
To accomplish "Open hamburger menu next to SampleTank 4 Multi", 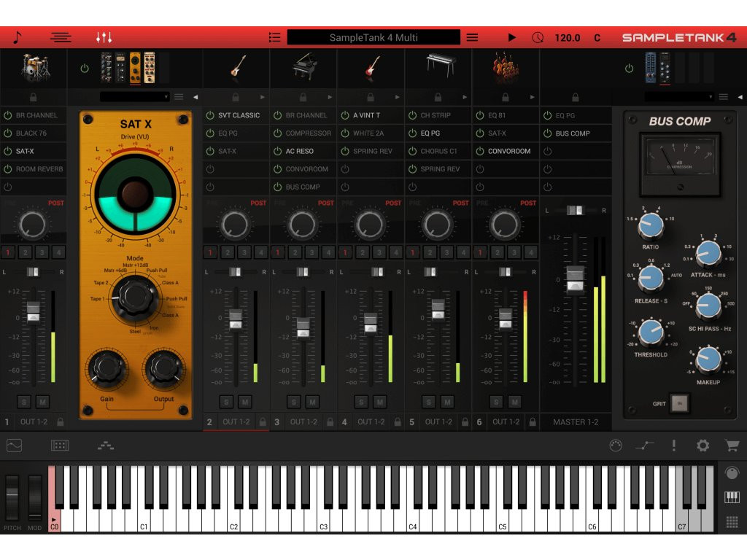I will pos(472,37).
